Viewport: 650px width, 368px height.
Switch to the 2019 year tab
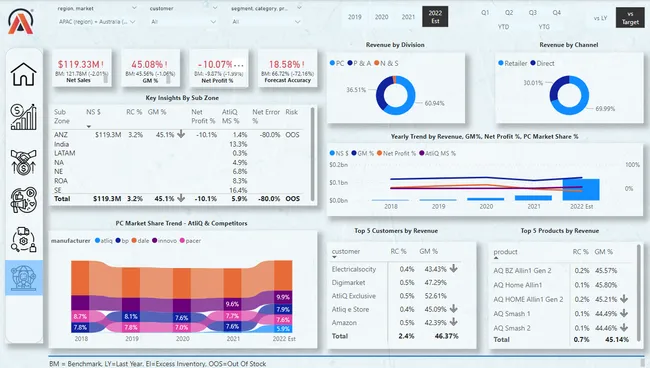tap(354, 17)
